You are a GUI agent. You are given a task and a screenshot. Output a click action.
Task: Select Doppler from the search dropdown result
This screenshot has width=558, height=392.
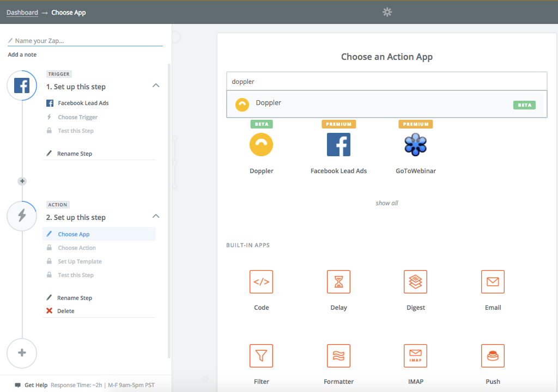[387, 104]
